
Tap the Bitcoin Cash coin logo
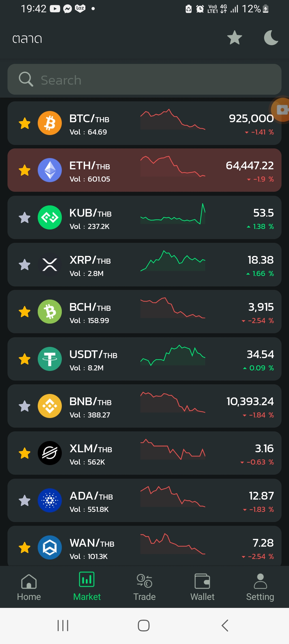pos(50,312)
